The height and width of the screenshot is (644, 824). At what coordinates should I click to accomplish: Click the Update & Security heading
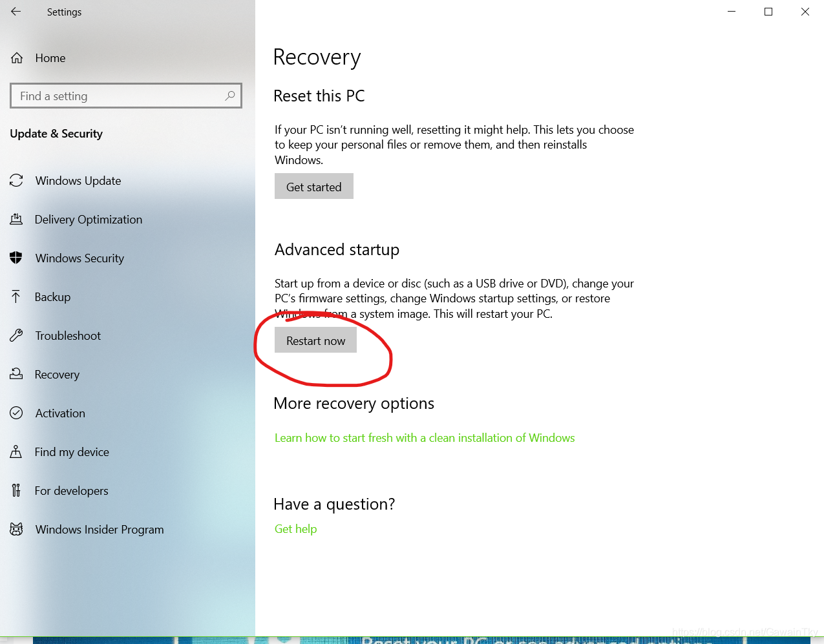56,134
